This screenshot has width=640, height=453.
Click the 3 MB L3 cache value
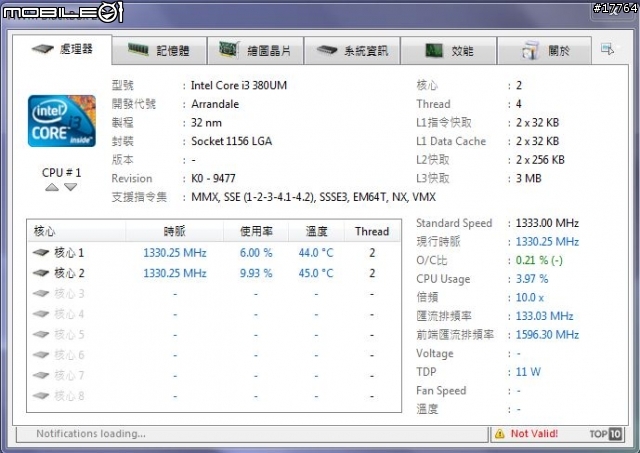(529, 178)
